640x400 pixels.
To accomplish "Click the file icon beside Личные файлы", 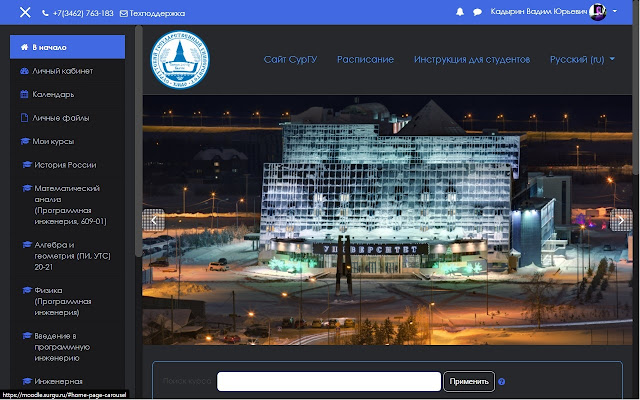I will tap(24, 118).
